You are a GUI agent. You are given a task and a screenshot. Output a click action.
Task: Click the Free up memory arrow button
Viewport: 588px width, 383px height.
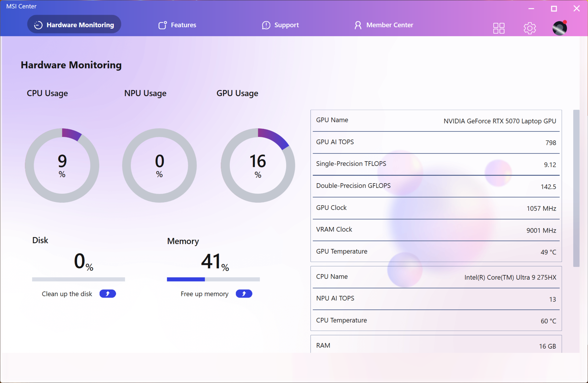tap(244, 294)
